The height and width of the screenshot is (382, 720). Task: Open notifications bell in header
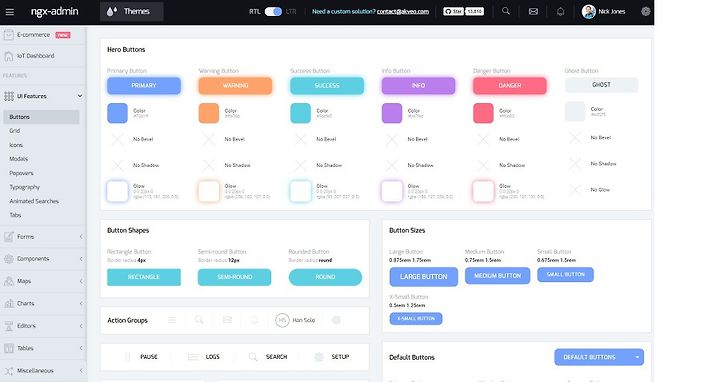(561, 11)
